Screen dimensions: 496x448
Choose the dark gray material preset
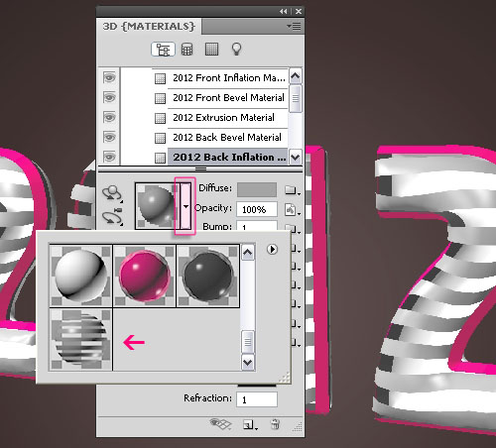point(208,277)
